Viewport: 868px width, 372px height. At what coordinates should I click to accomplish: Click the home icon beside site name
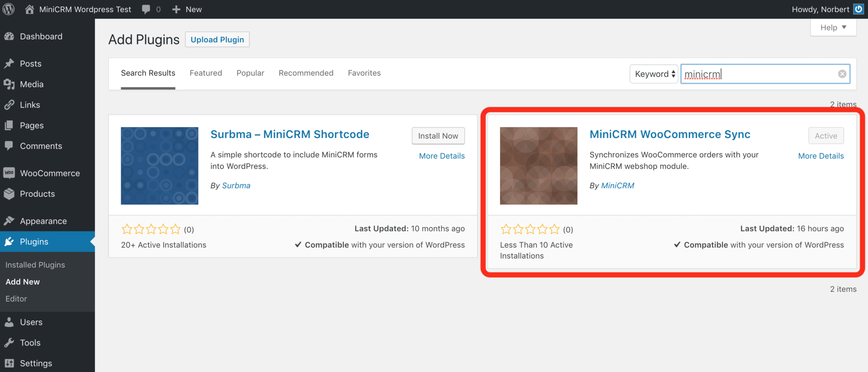pyautogui.click(x=29, y=9)
